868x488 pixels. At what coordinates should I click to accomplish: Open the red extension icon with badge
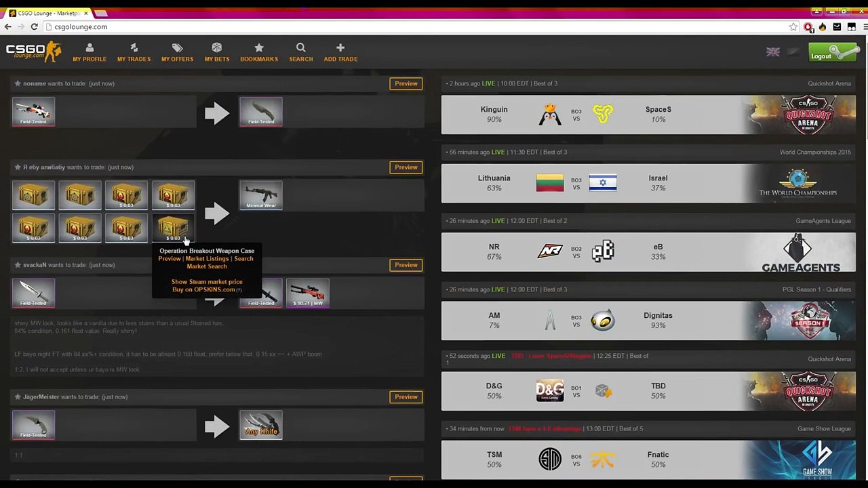point(808,26)
